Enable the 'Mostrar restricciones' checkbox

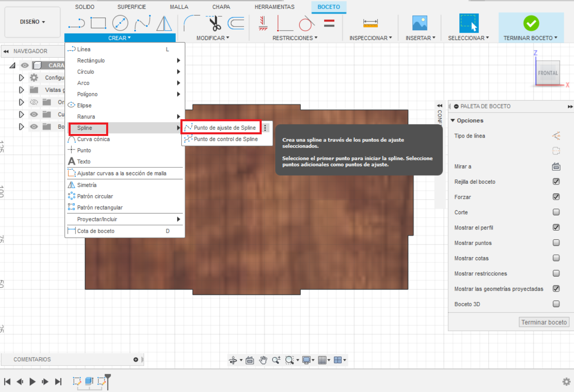(556, 273)
